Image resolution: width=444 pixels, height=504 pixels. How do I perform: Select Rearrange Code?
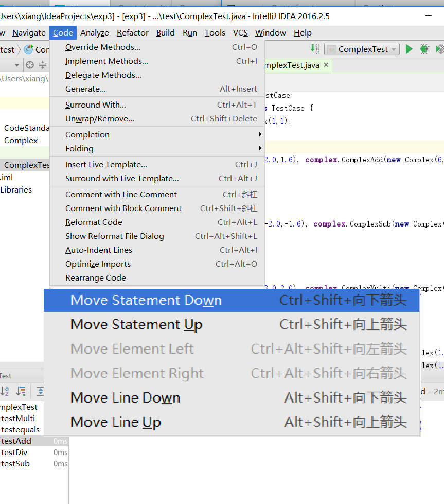157,277
